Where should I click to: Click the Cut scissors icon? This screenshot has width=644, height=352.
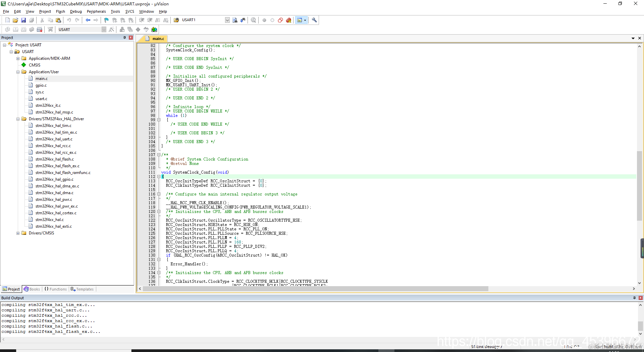pos(42,20)
